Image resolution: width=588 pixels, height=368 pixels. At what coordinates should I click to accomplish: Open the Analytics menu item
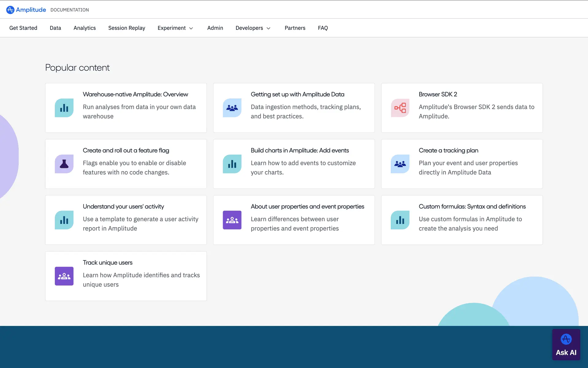pyautogui.click(x=85, y=28)
